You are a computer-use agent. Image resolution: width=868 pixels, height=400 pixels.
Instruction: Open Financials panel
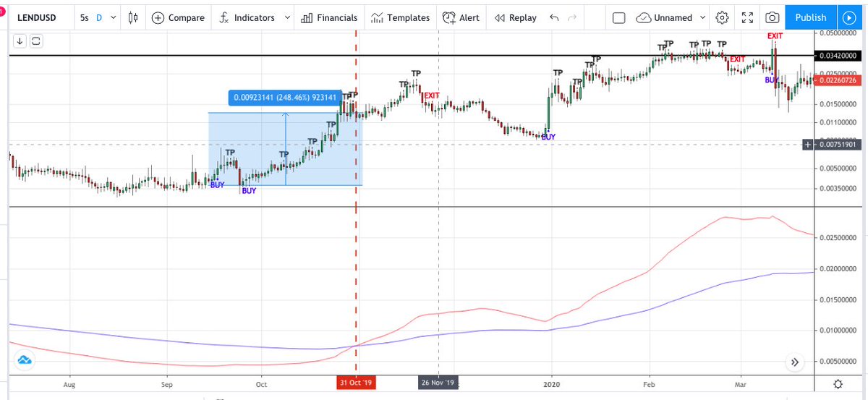(x=329, y=17)
